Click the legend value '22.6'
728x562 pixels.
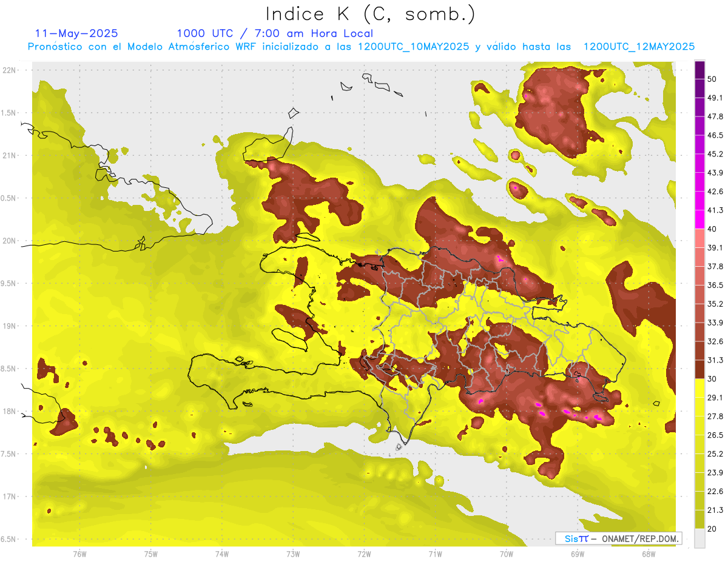point(715,492)
